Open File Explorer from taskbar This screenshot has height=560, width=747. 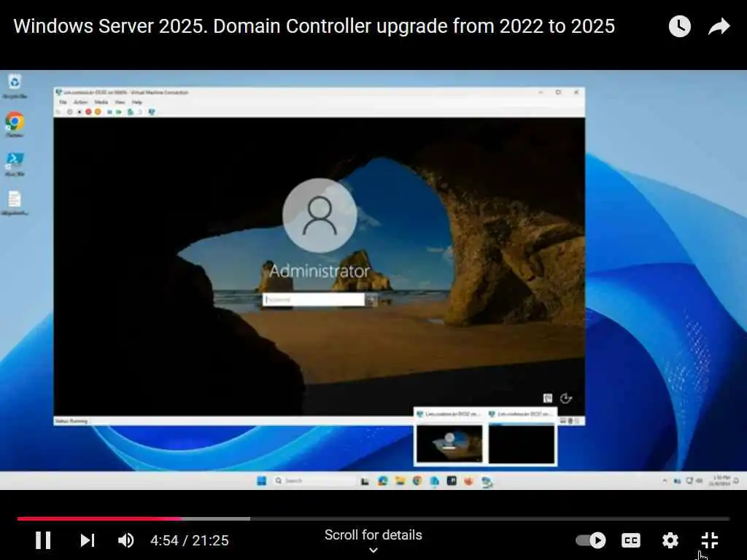click(400, 481)
